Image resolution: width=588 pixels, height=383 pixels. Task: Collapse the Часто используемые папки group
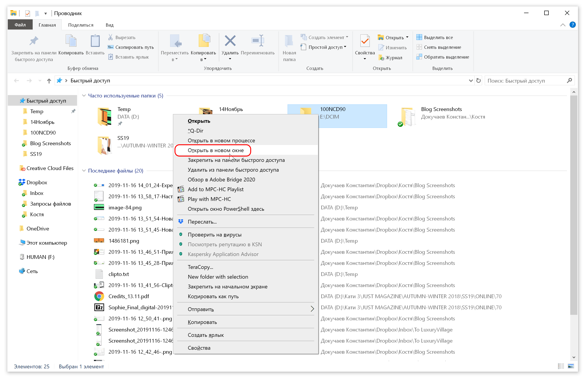click(84, 96)
